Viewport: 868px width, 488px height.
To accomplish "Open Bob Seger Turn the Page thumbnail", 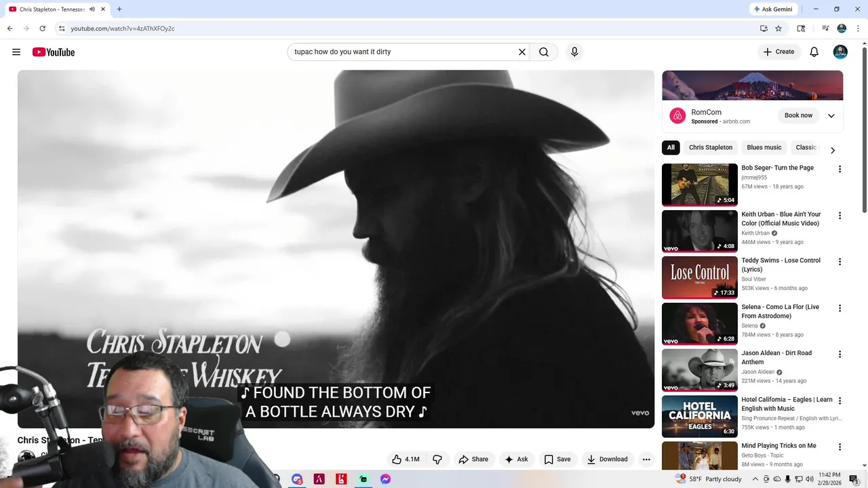I will [700, 184].
